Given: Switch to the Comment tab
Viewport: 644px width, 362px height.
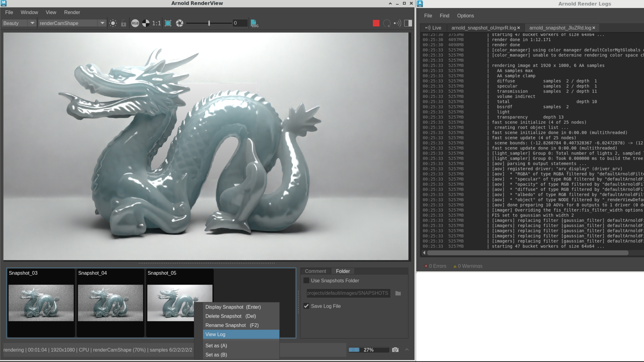Looking at the screenshot, I should [x=315, y=271].
